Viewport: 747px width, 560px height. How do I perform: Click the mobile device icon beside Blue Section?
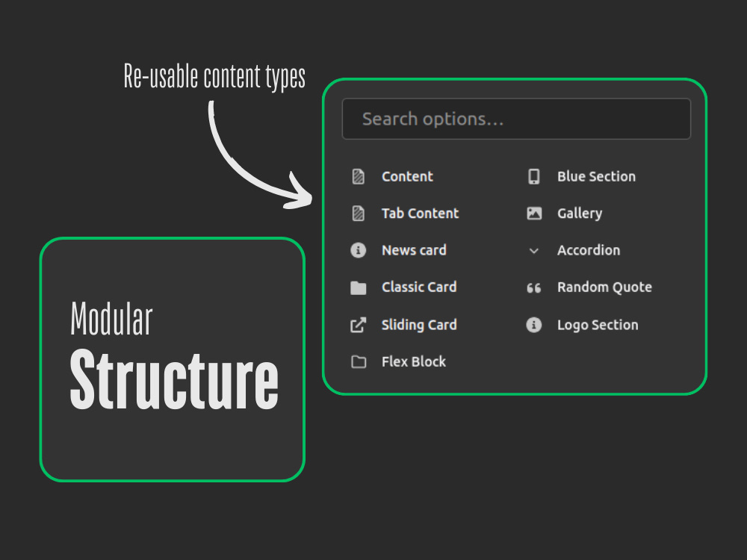(x=534, y=176)
